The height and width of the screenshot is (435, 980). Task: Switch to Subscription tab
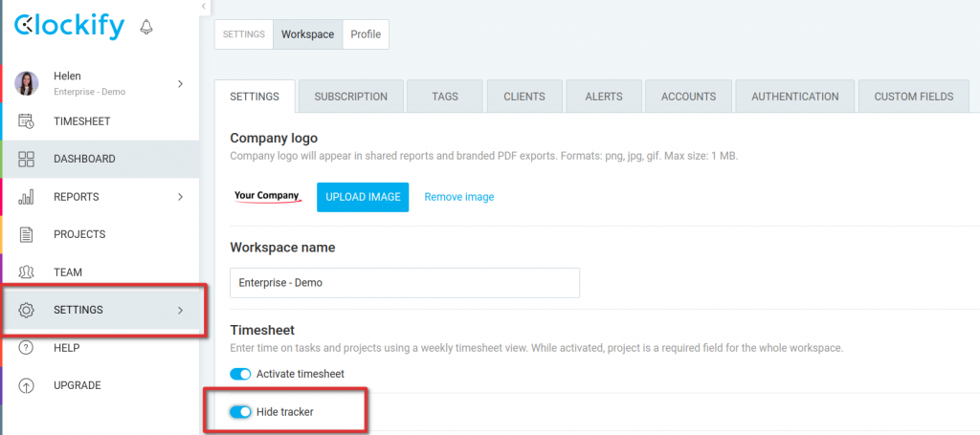click(x=350, y=97)
